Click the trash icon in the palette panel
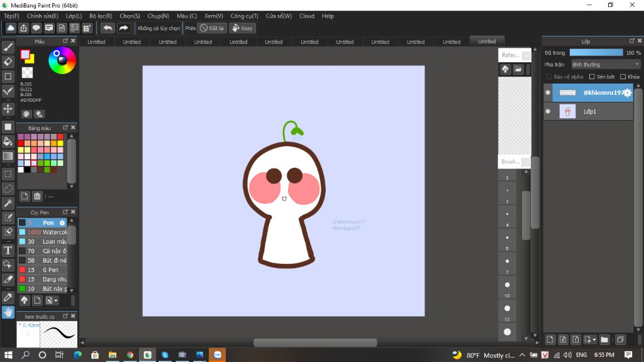Screen dimensions: 644x362 37,196
